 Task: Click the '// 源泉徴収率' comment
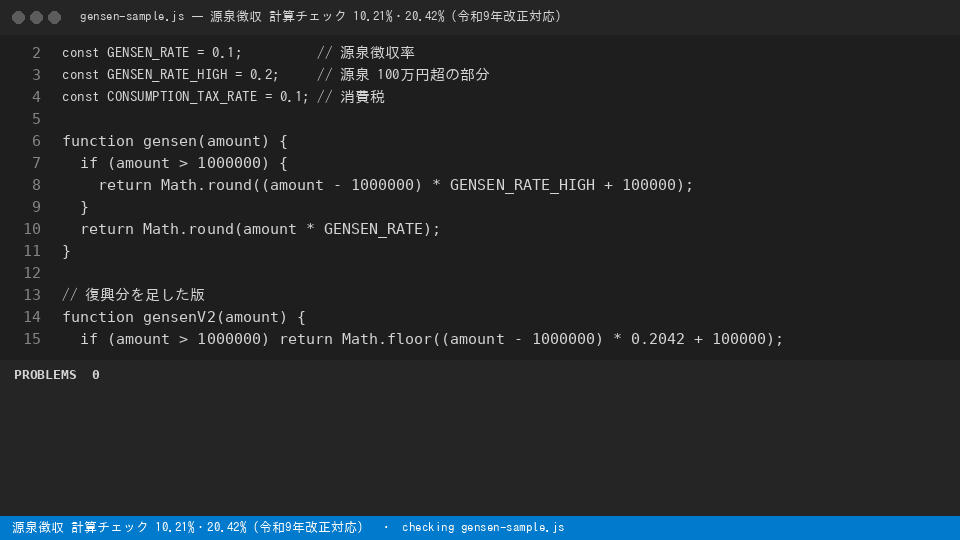366,53
